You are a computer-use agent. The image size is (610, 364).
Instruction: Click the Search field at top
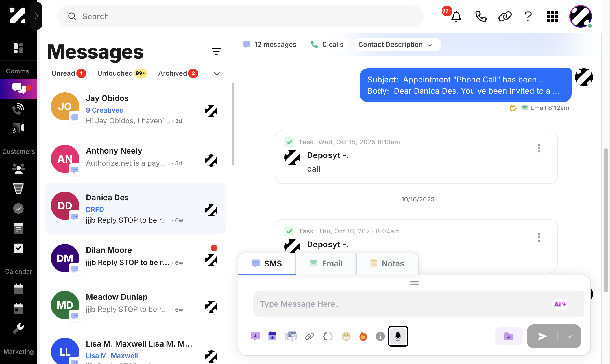tap(240, 16)
